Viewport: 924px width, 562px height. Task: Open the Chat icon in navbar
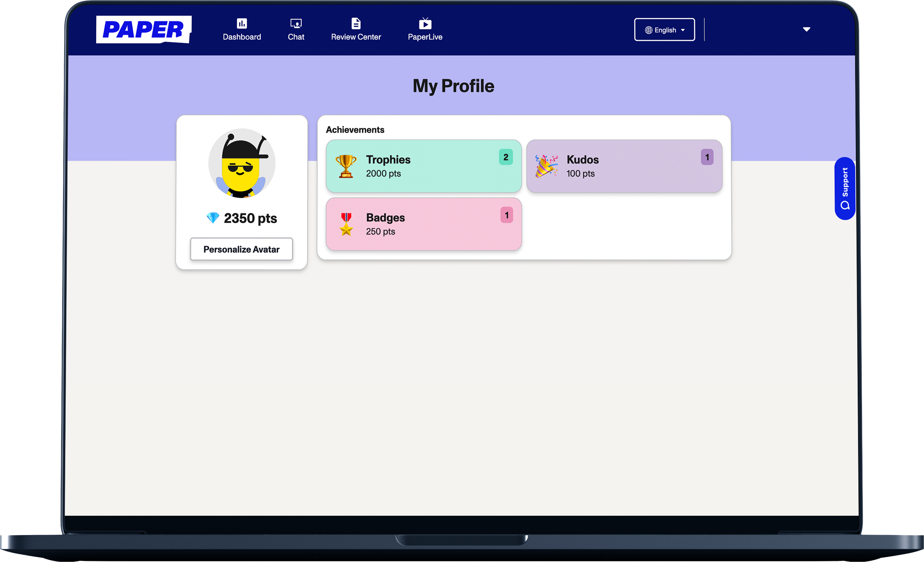point(296,24)
